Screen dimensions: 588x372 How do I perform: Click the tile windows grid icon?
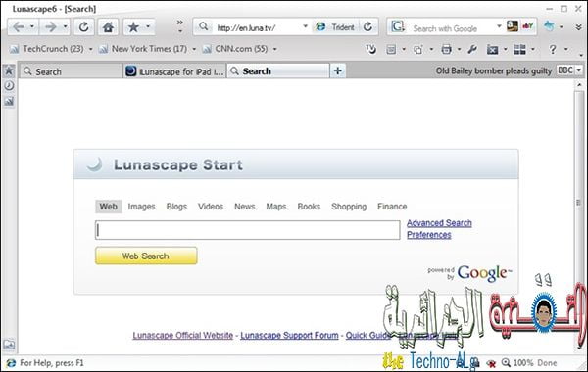519,49
